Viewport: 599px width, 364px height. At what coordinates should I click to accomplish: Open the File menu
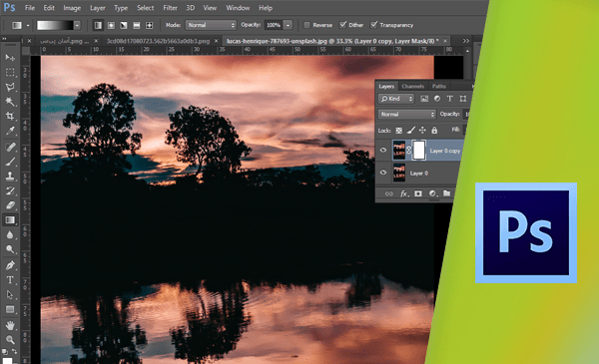[x=29, y=8]
